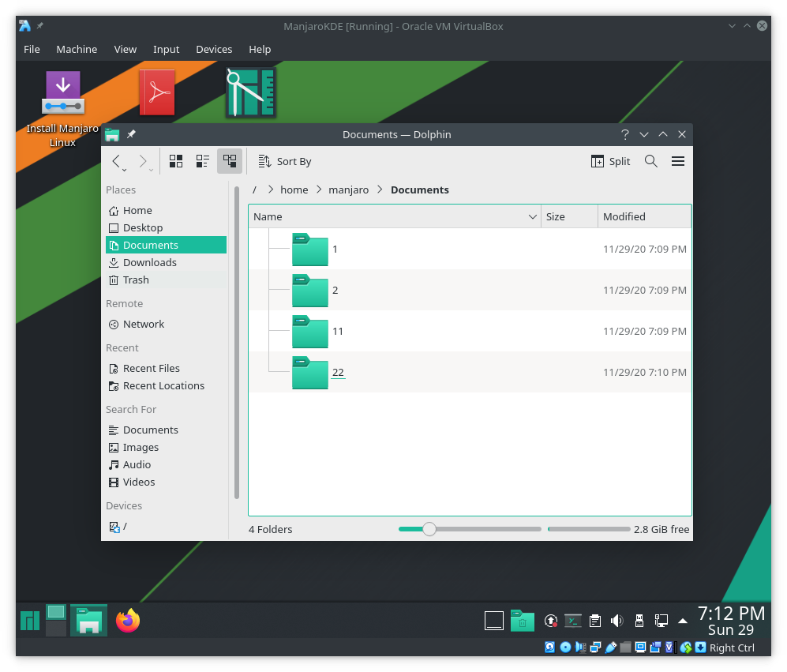787x672 pixels.
Task: Select folder icon named 2
Action: coord(310,291)
